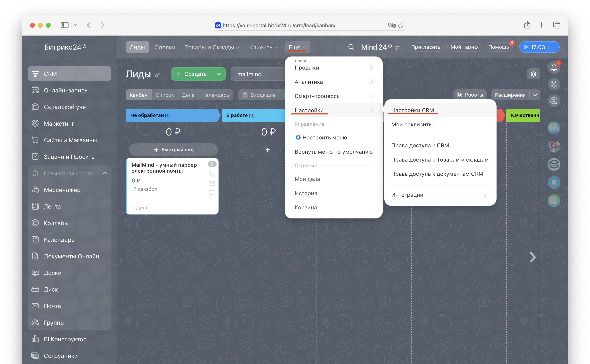Click the hamburger menu icon near Битрикс24
The image size is (590, 364).
pos(35,47)
